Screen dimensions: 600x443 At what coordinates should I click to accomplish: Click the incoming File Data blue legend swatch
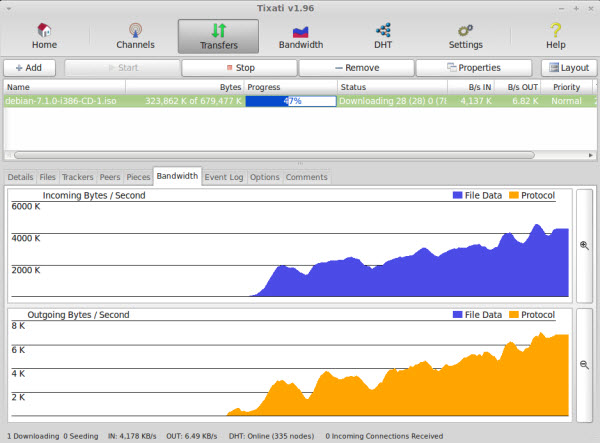coord(458,195)
